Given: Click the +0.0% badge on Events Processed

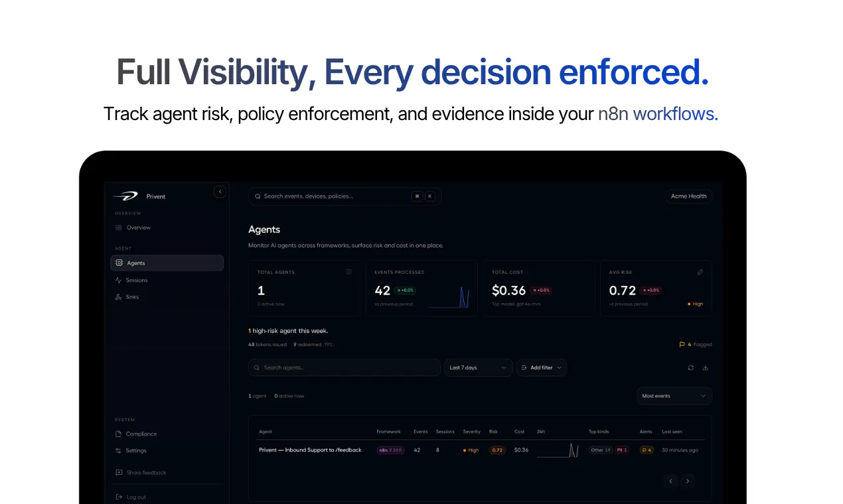Looking at the screenshot, I should point(405,290).
